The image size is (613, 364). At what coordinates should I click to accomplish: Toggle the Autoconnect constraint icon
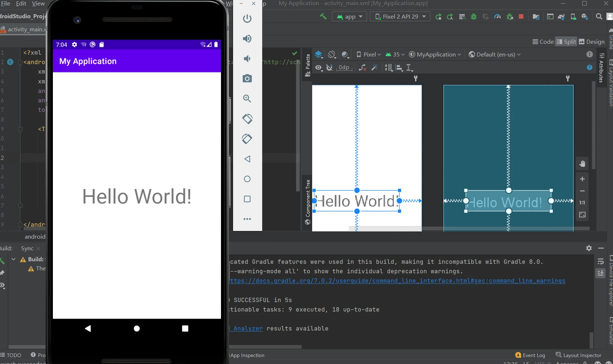coord(330,68)
